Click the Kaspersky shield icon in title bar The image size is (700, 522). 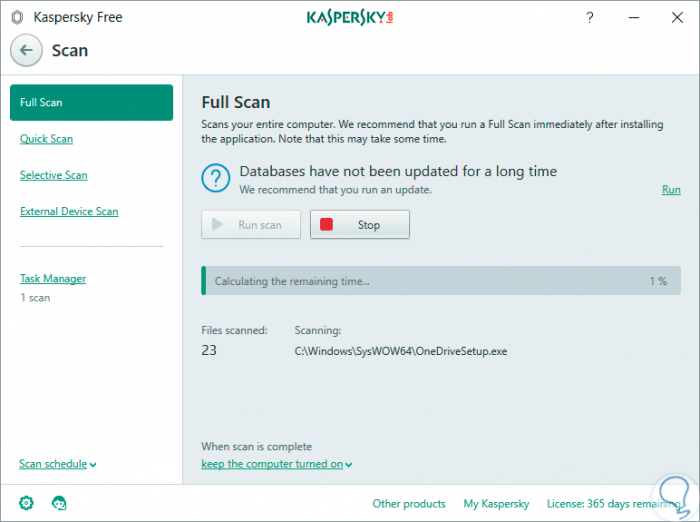(x=17, y=17)
